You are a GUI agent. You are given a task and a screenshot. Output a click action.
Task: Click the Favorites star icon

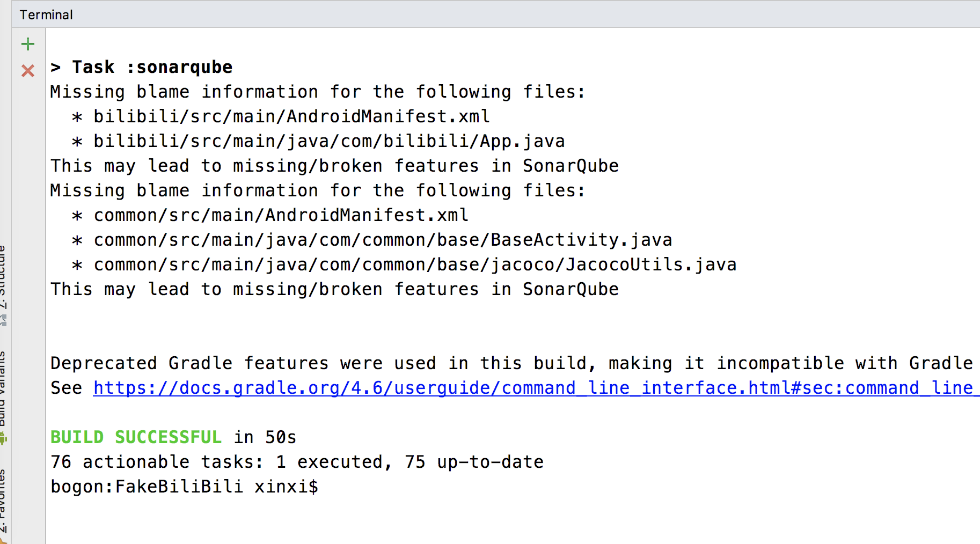(3, 540)
